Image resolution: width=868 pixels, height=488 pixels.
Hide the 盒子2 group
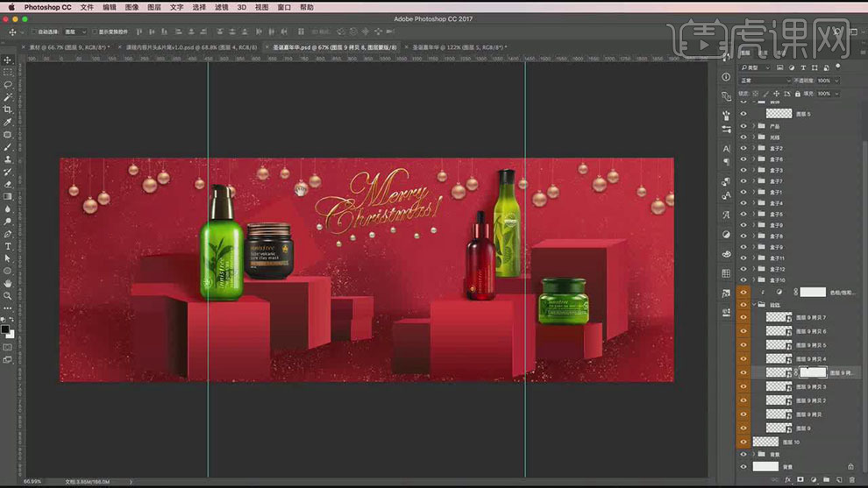tap(743, 148)
